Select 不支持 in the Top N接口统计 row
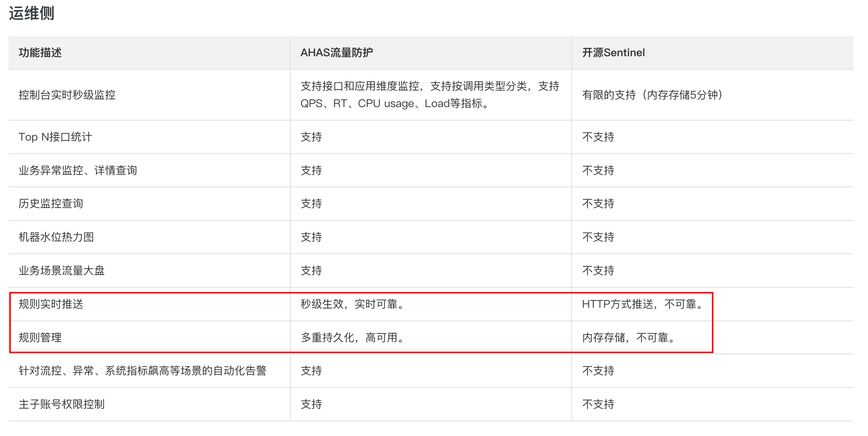 click(598, 137)
